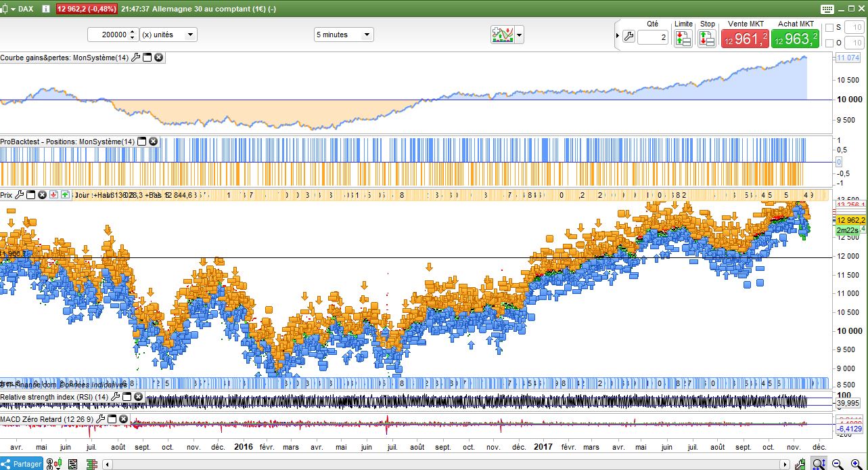
Task: Open the Prix chart settings wrench
Action: pyautogui.click(x=19, y=195)
